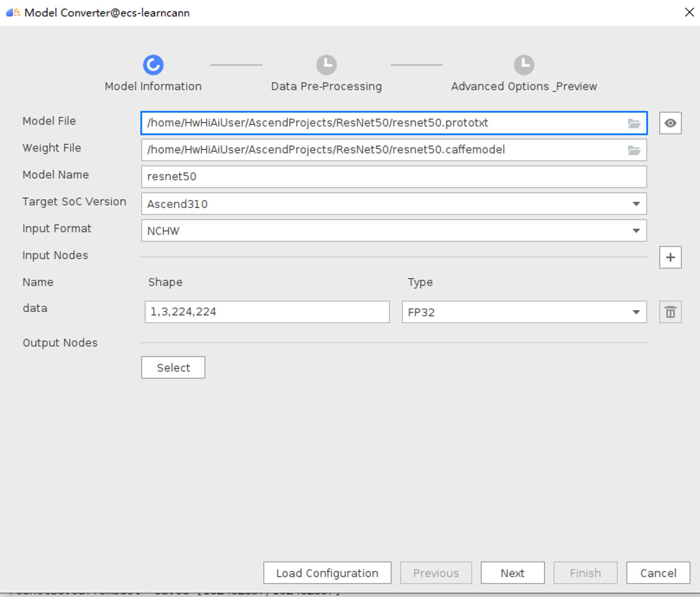The width and height of the screenshot is (700, 597).
Task: Open the Target SoC Version dropdown
Action: [x=394, y=204]
